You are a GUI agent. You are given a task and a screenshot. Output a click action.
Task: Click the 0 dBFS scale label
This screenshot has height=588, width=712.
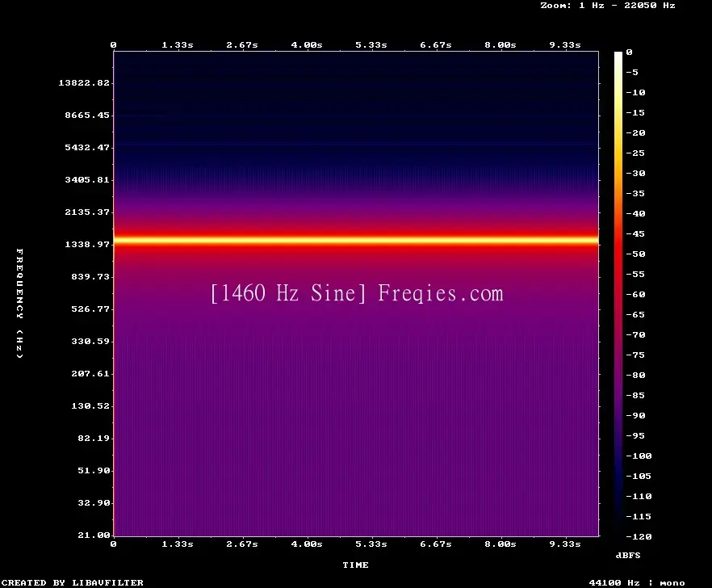pyautogui.click(x=629, y=52)
